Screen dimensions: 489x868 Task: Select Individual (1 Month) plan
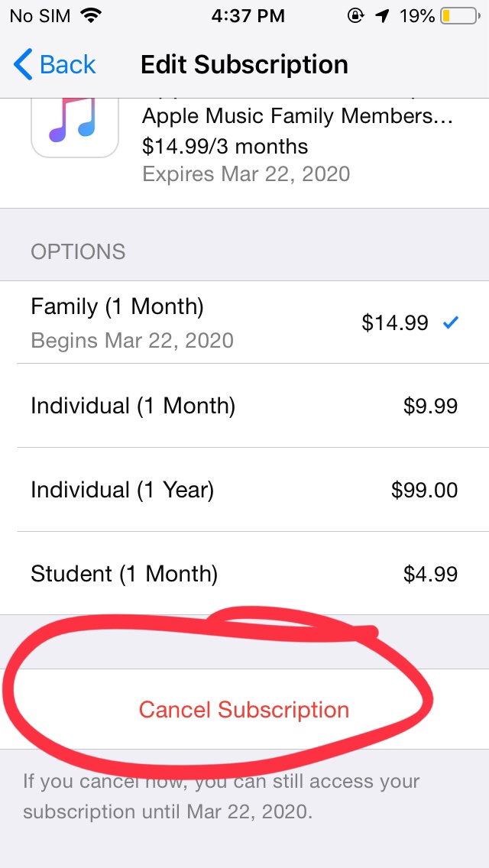click(x=133, y=406)
